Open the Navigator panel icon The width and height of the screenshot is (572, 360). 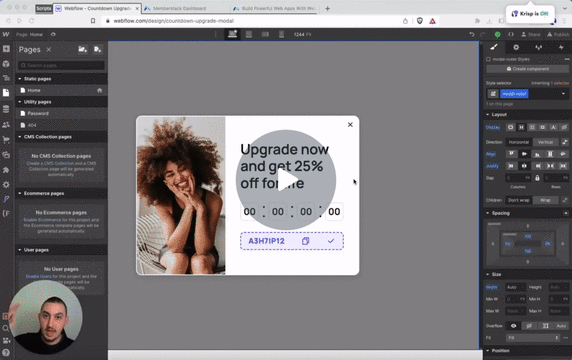6,78
